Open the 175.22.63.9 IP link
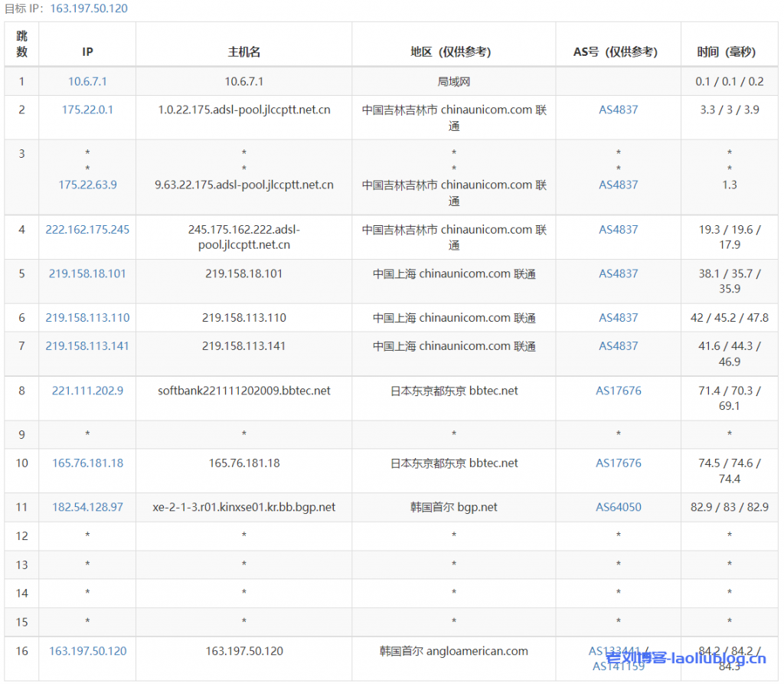The height and width of the screenshot is (684, 784). (87, 185)
